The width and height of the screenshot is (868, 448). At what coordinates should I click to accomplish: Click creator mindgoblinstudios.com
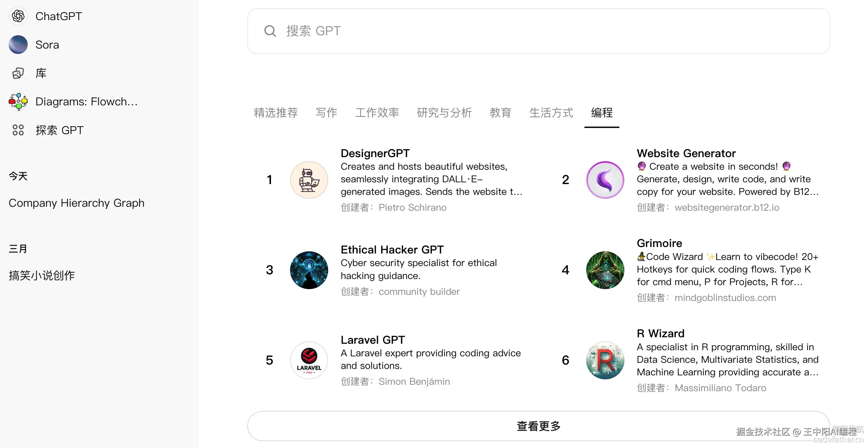point(725,298)
